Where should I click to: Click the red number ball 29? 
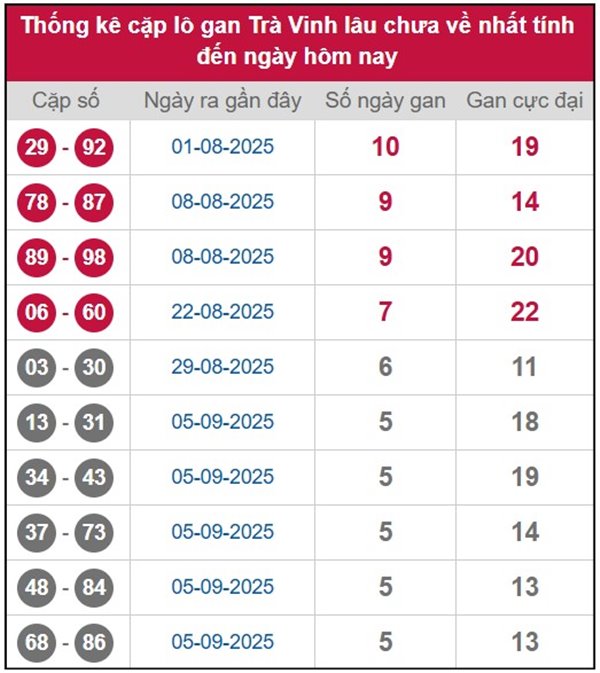tap(37, 148)
